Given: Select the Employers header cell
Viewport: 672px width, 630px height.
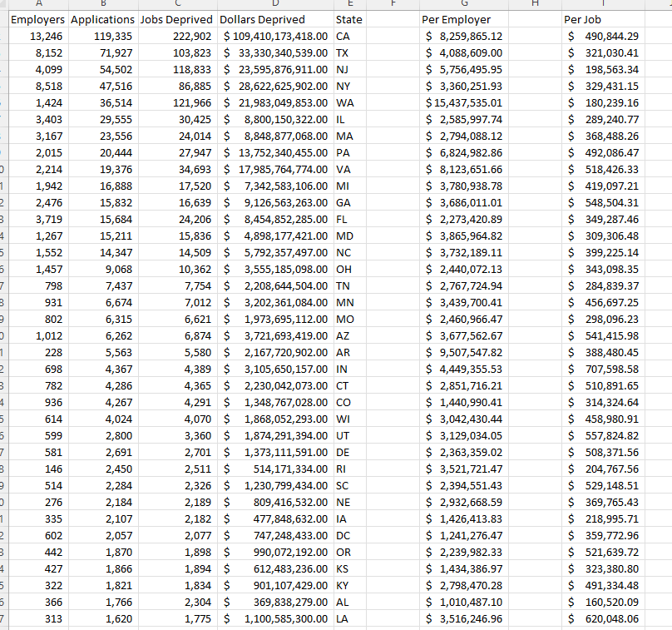Looking at the screenshot, I should (x=38, y=20).
